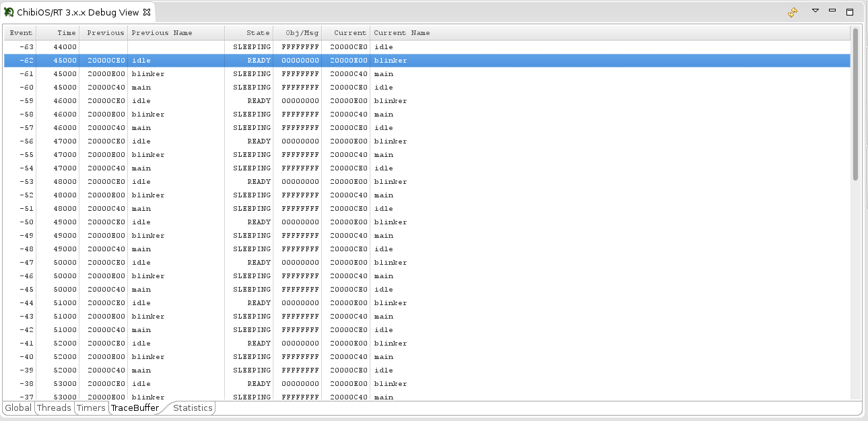Select event row -40
868x421 pixels.
(427, 357)
